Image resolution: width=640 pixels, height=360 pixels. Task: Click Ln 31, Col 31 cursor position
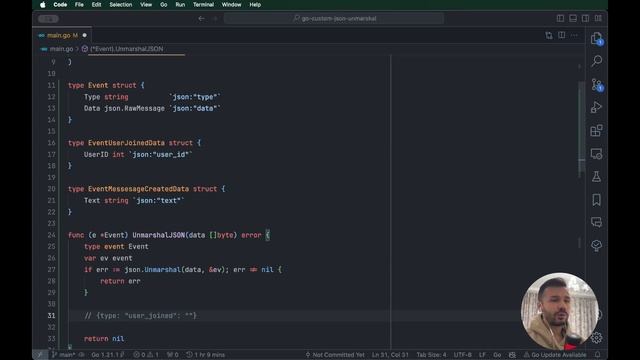(390, 355)
